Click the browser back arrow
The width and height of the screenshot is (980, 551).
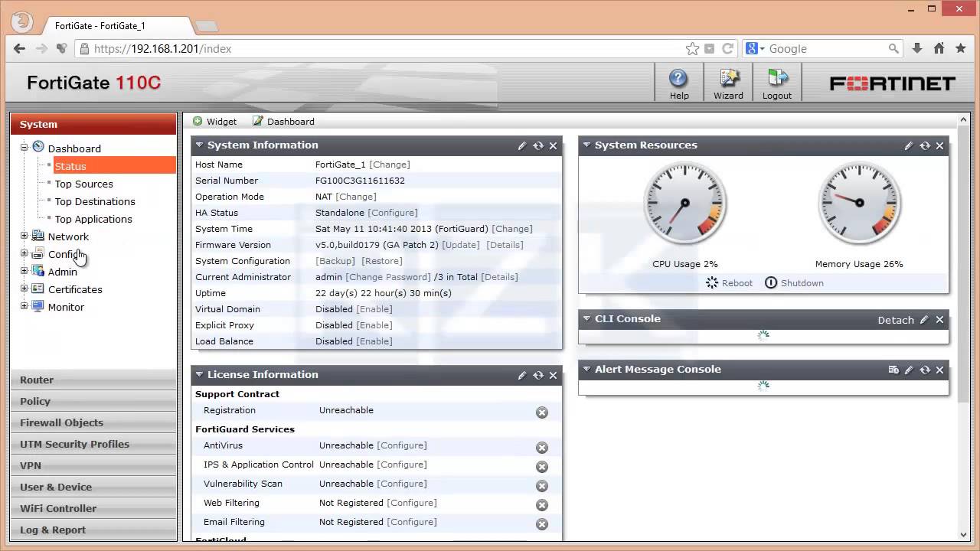pos(19,48)
